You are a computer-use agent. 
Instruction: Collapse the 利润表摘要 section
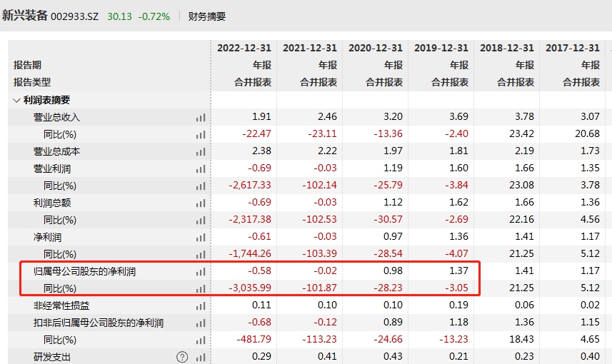16,100
